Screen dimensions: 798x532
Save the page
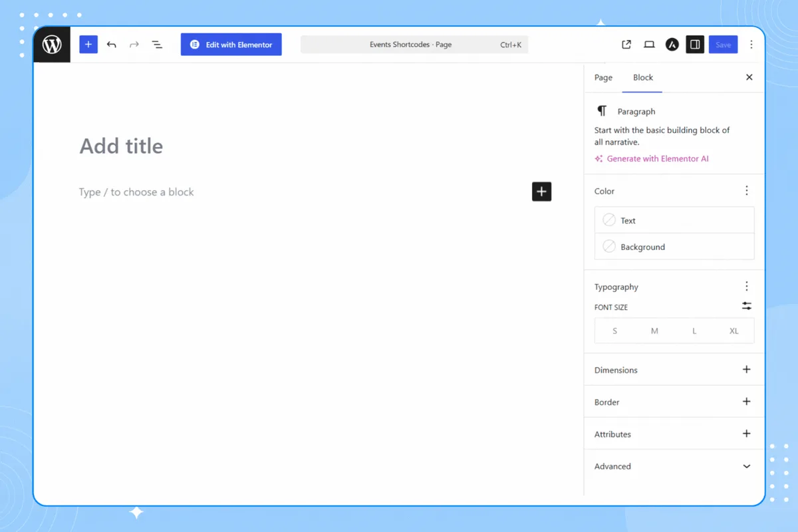tap(723, 45)
